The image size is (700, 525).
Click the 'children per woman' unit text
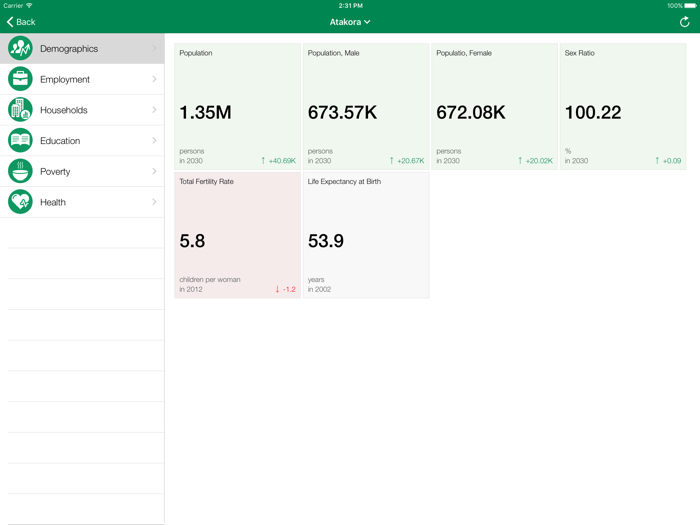(210, 279)
